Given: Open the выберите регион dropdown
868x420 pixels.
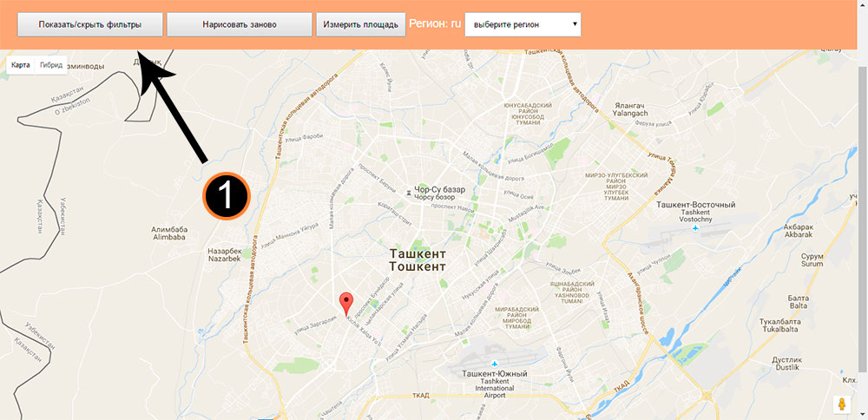Looking at the screenshot, I should 523,24.
